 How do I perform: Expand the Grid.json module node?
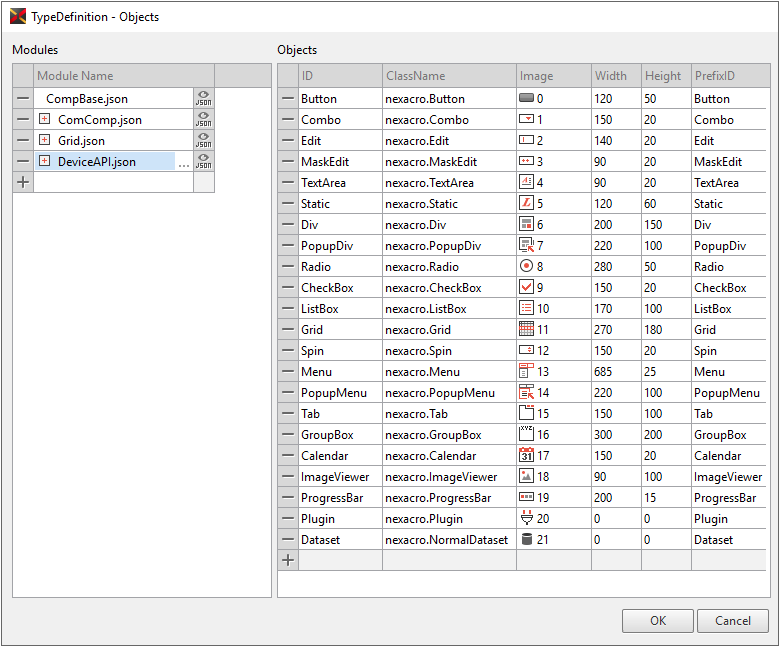point(44,140)
